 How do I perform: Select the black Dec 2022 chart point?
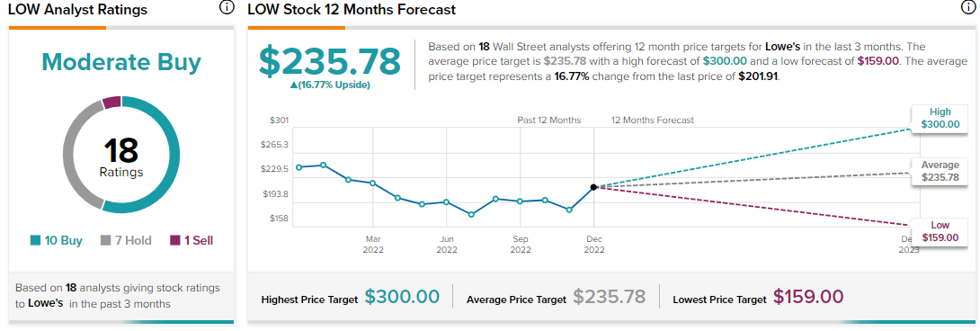tap(593, 186)
